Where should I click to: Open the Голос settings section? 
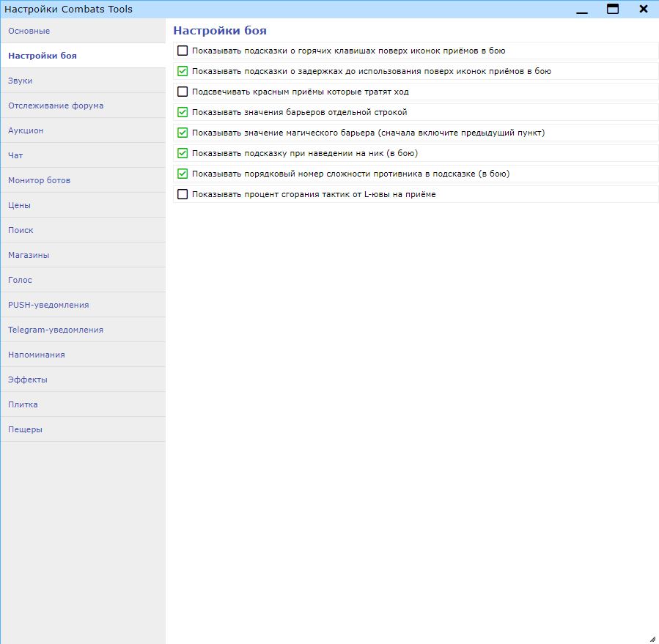pos(84,280)
